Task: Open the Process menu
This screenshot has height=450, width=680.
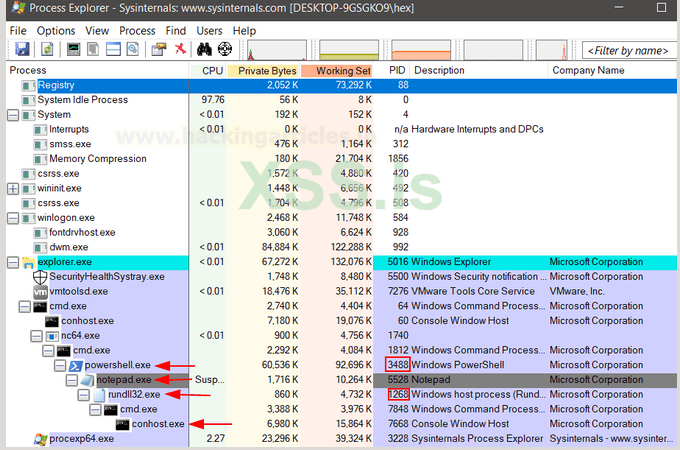Action: pos(137,31)
